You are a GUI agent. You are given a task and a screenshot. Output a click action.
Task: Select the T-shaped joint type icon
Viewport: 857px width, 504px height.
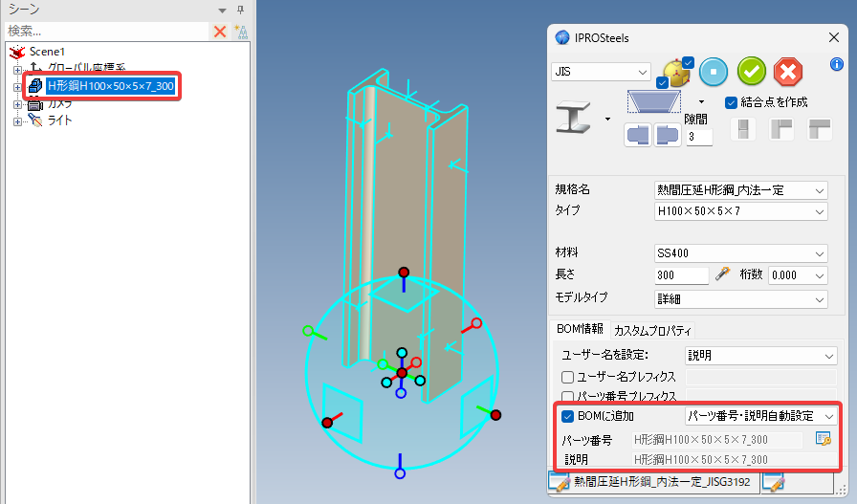coord(820,129)
